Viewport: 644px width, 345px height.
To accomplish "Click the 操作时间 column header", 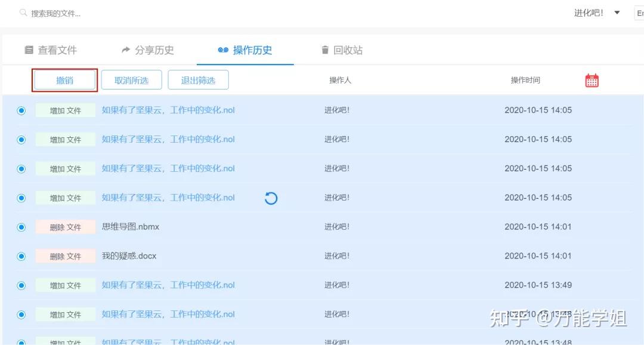I will [525, 80].
